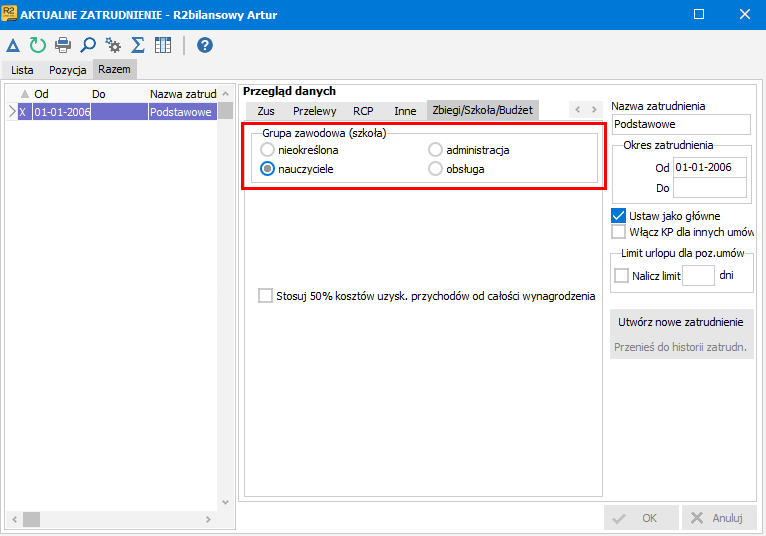Viewport: 766px width, 536px height.
Task: Select the 'administracja' radio button
Action: (x=435, y=150)
